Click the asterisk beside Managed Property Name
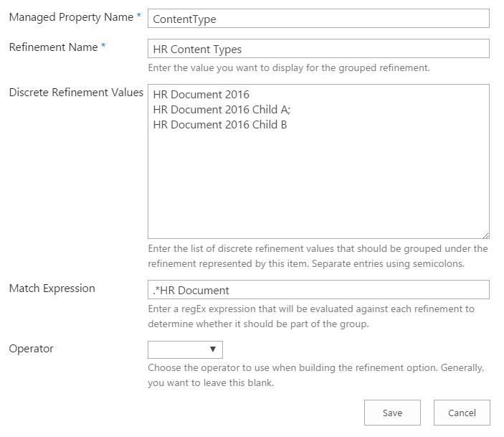 139,16
